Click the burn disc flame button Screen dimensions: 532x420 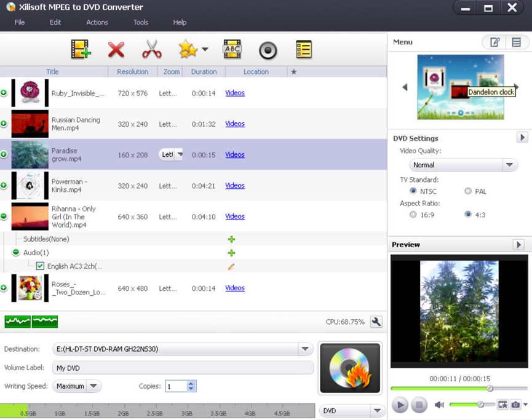[351, 368]
